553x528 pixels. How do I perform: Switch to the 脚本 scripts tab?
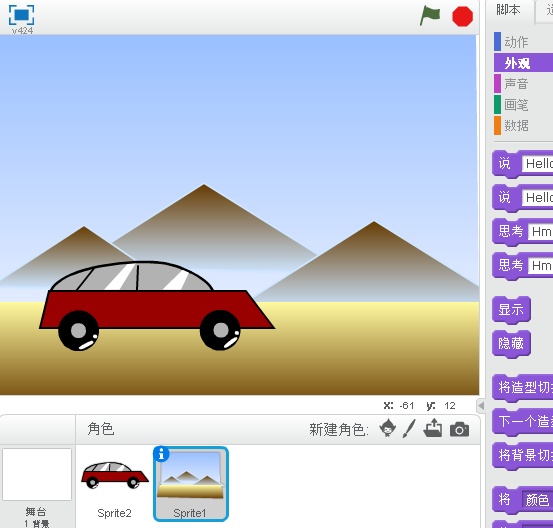pyautogui.click(x=508, y=10)
